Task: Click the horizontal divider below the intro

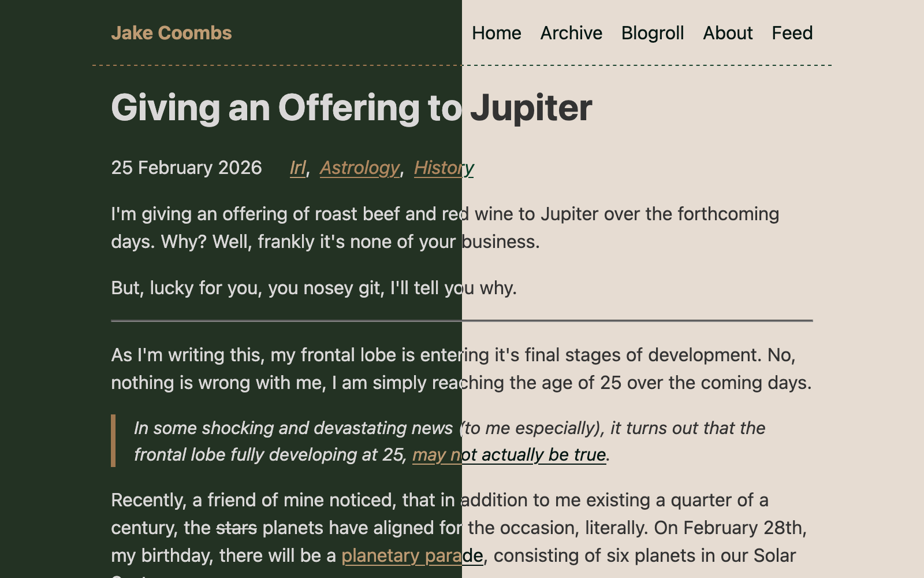Action: click(x=462, y=320)
